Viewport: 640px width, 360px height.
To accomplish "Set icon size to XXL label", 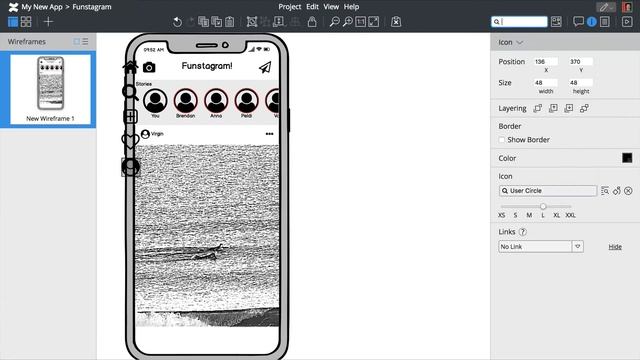I will (x=570, y=215).
